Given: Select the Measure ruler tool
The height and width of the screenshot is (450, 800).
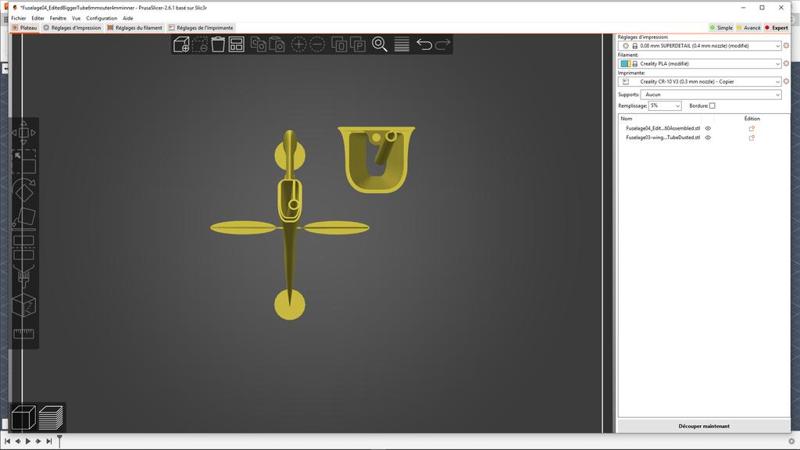Looking at the screenshot, I should (23, 334).
